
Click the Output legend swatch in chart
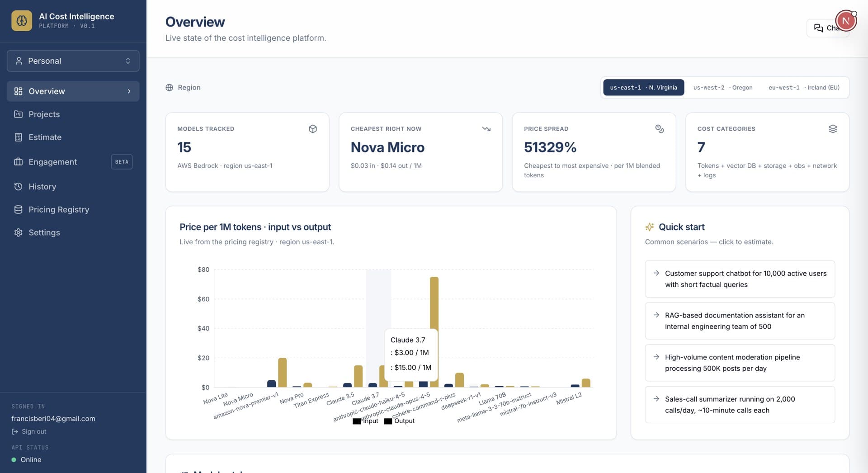[388, 421]
